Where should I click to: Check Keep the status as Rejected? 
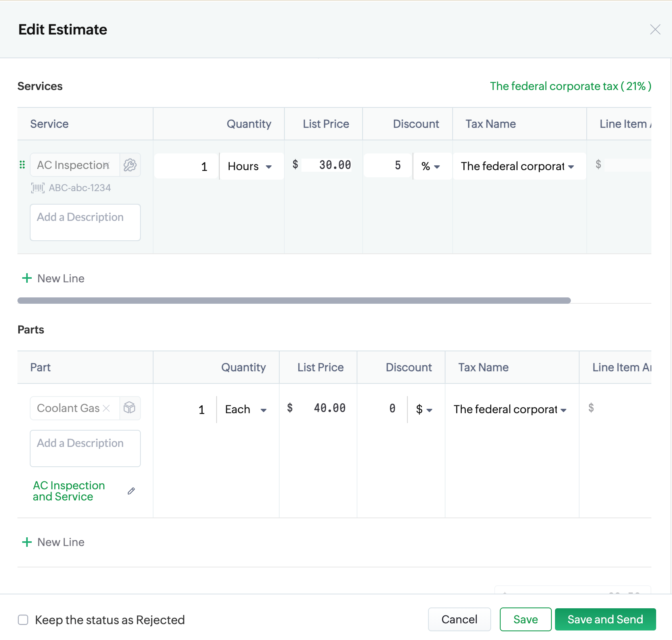point(23,620)
